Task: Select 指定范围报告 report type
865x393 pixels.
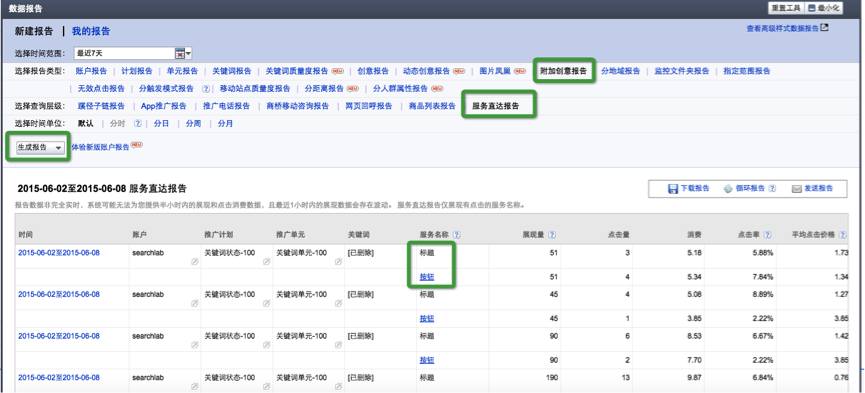Action: click(747, 71)
